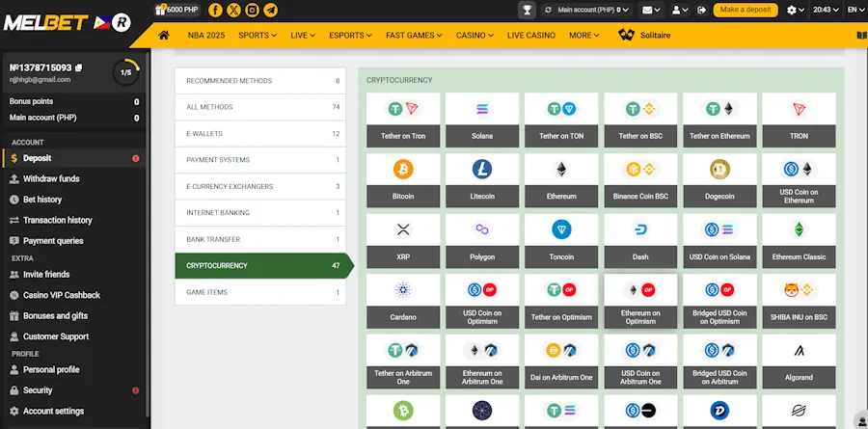This screenshot has height=429, width=868.
Task: Open Bet history in sidebar
Action: pos(42,200)
